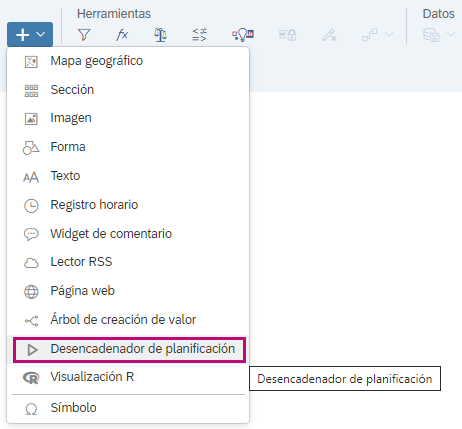Viewport: 462px width, 429px height.
Task: Open the smart insights lightbulb icon
Action: tap(243, 35)
